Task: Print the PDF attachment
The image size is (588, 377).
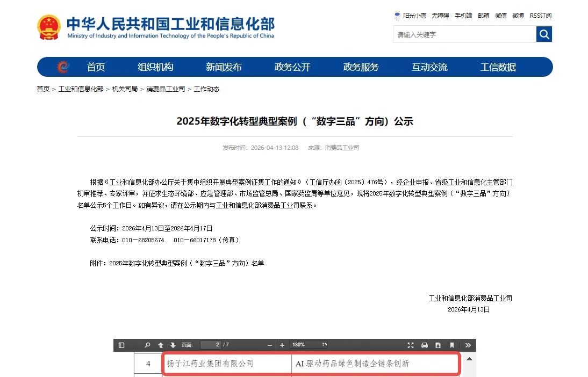Action: tap(424, 345)
